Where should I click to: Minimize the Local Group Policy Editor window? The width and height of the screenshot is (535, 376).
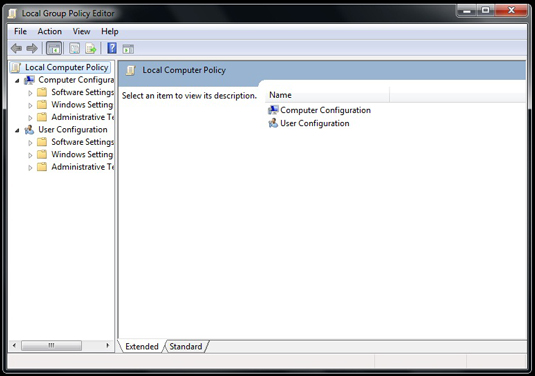click(x=466, y=11)
